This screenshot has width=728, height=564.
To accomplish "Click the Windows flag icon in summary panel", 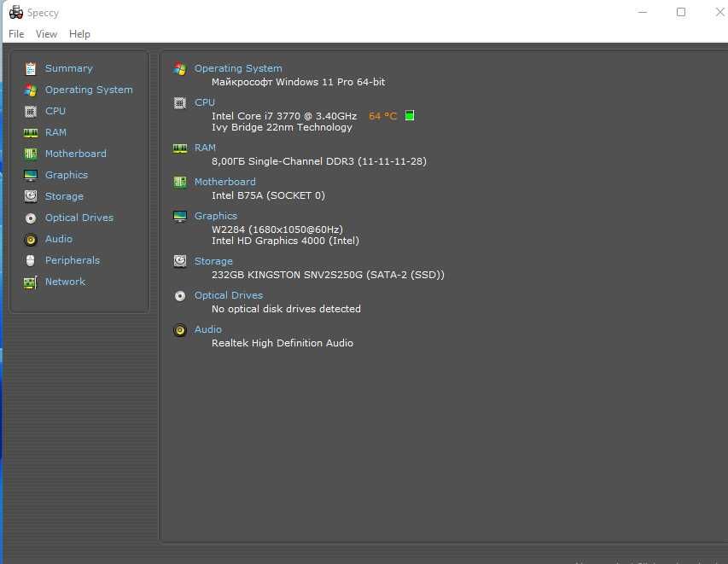I will (x=180, y=69).
